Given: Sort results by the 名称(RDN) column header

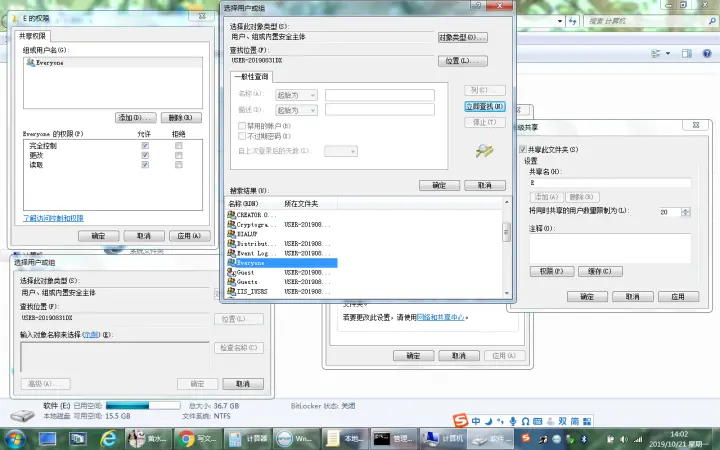Looking at the screenshot, I should click(253, 203).
